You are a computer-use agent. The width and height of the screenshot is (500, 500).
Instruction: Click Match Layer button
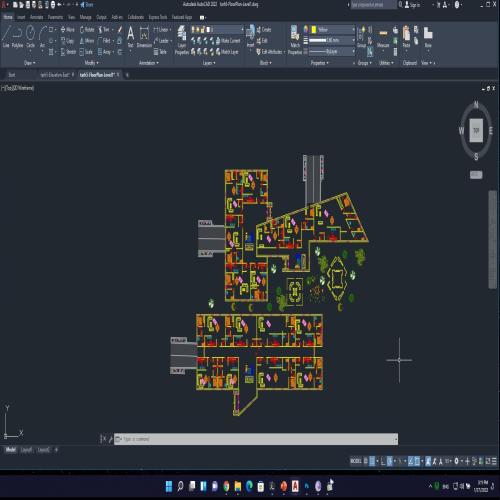coord(227,52)
